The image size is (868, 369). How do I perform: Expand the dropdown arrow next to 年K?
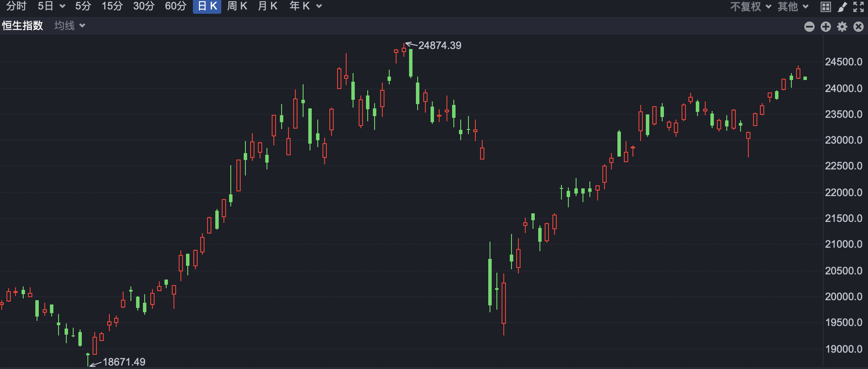click(319, 6)
